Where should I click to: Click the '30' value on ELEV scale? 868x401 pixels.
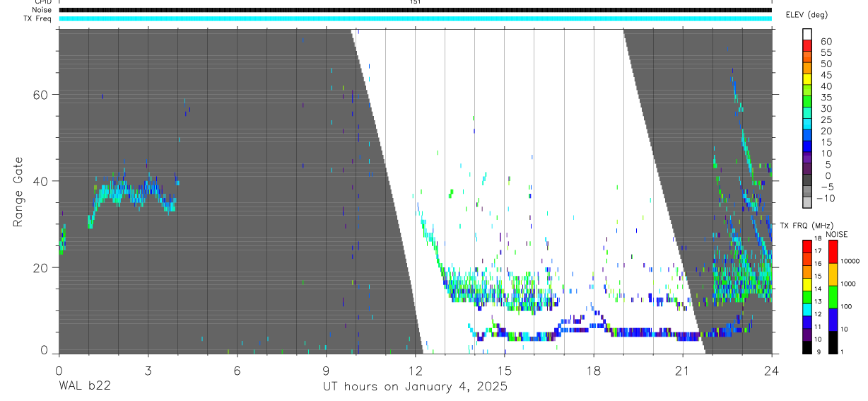826,108
